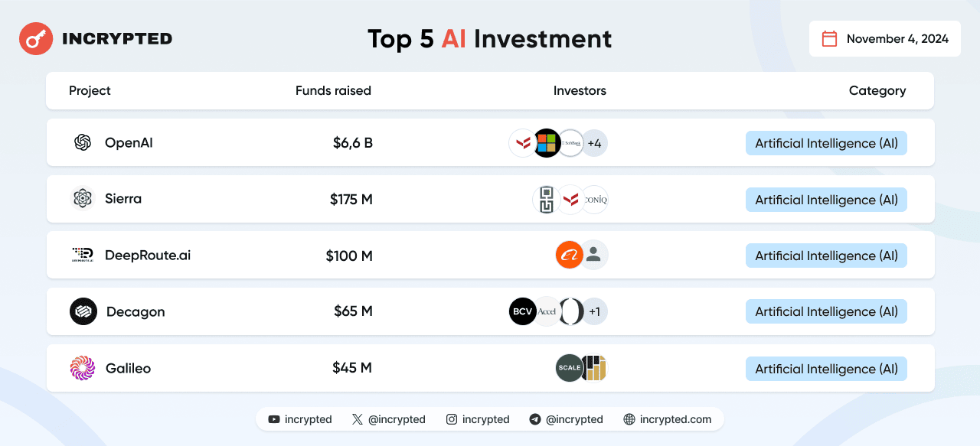Click the Alibaba investor logo in DeepRoute.ai row

point(569,255)
